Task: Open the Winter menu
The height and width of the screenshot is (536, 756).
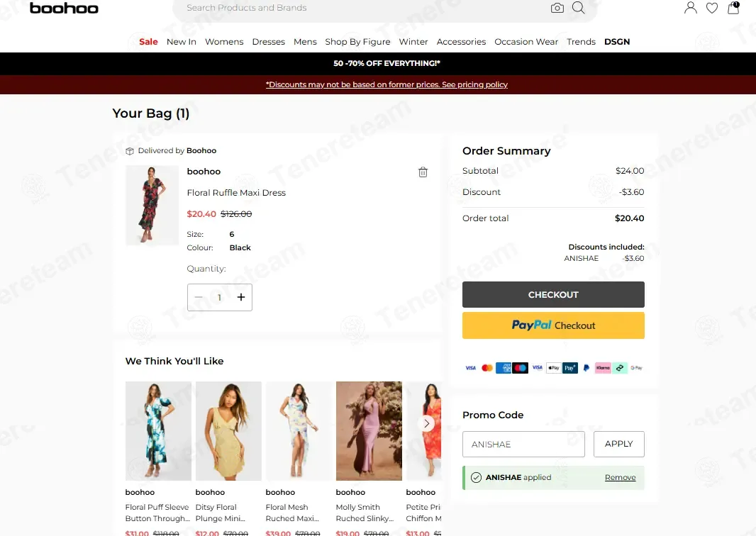Action: tap(413, 42)
